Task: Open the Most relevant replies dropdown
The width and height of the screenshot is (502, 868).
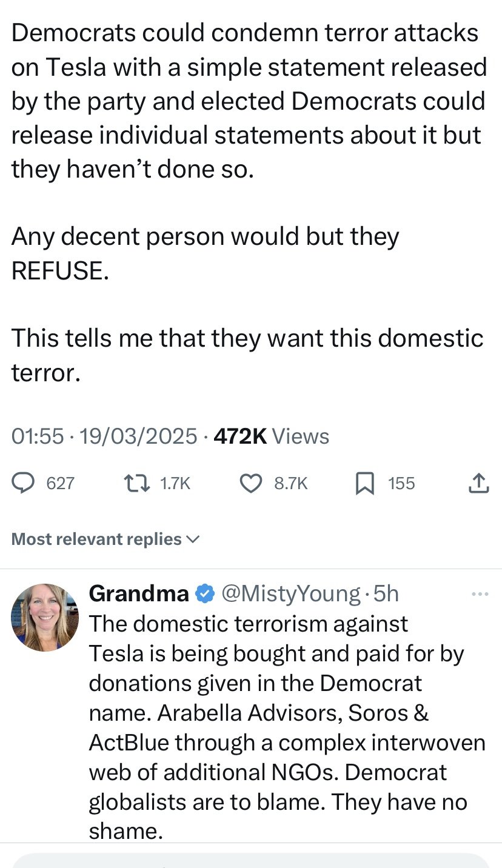Action: (x=105, y=539)
